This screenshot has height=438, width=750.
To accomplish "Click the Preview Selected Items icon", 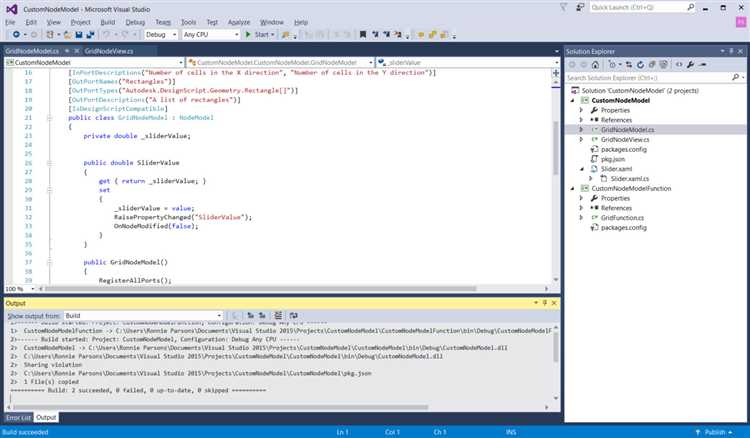I will (x=702, y=65).
